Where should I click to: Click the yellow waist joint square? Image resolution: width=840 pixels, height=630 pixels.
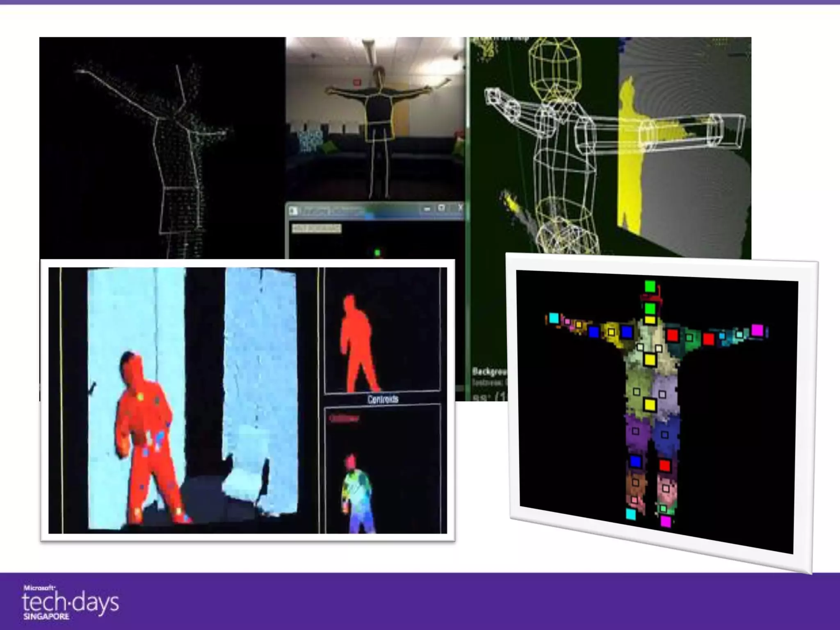coord(649,405)
